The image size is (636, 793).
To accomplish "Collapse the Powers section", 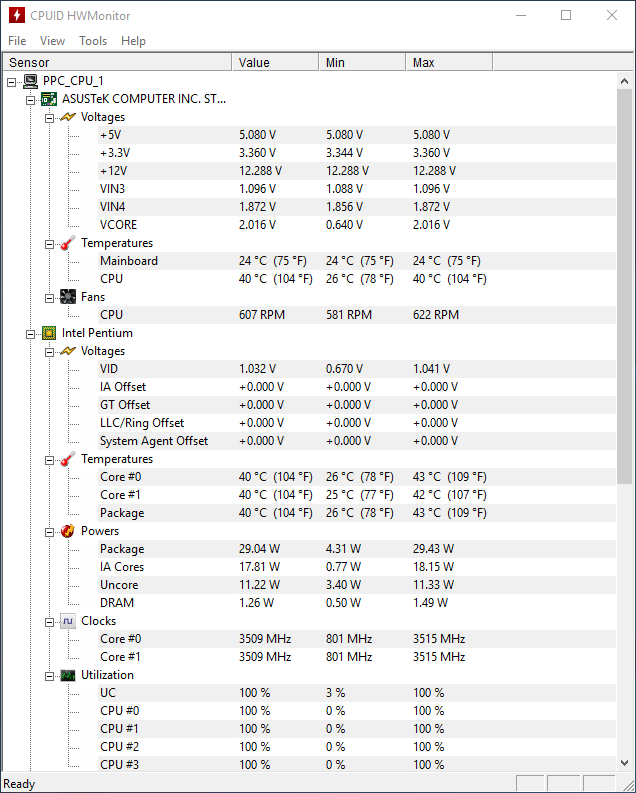I will tap(50, 533).
